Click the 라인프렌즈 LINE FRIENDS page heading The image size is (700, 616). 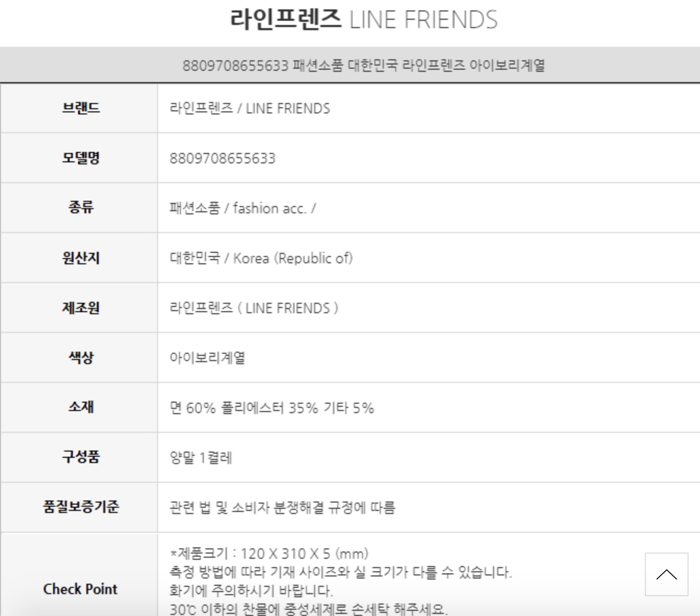click(364, 20)
